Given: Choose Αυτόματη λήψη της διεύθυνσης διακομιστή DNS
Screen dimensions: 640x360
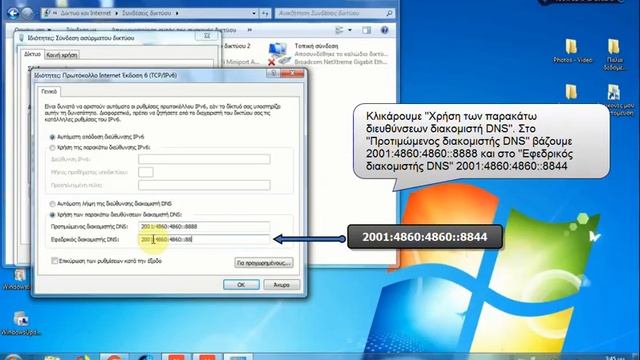Looking at the screenshot, I should coord(52,204).
